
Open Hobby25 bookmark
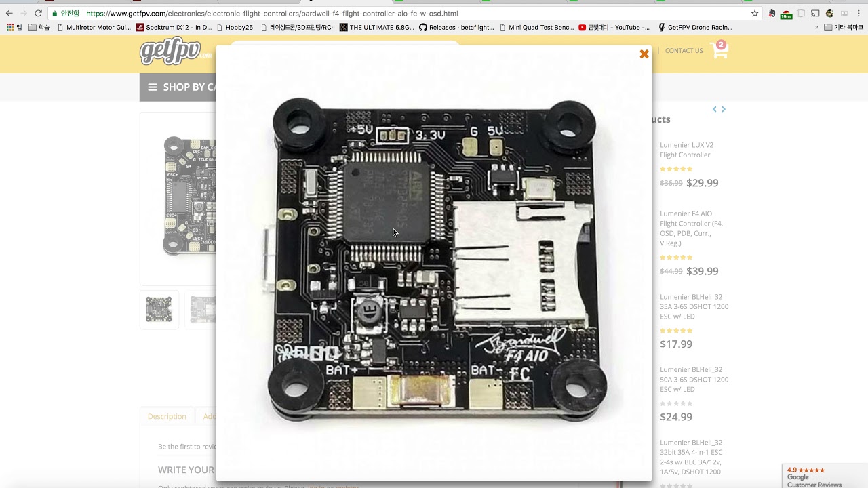[235, 28]
